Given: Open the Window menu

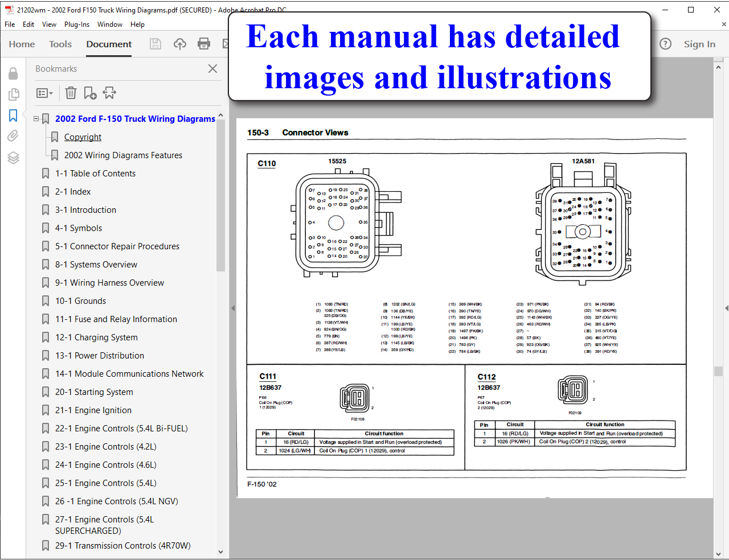Looking at the screenshot, I should 110,24.
